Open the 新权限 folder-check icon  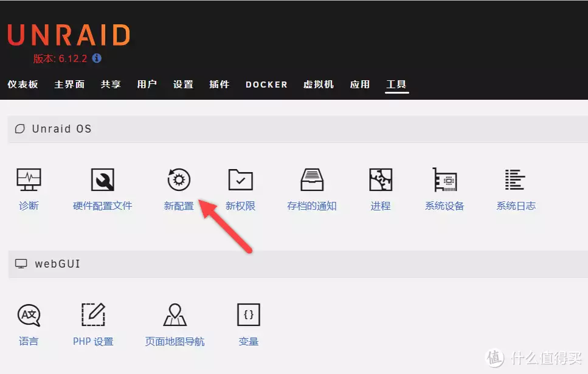pyautogui.click(x=240, y=179)
